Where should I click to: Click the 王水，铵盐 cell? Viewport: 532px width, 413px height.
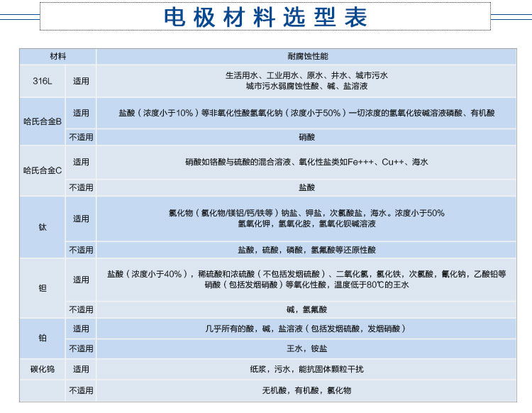click(x=306, y=348)
